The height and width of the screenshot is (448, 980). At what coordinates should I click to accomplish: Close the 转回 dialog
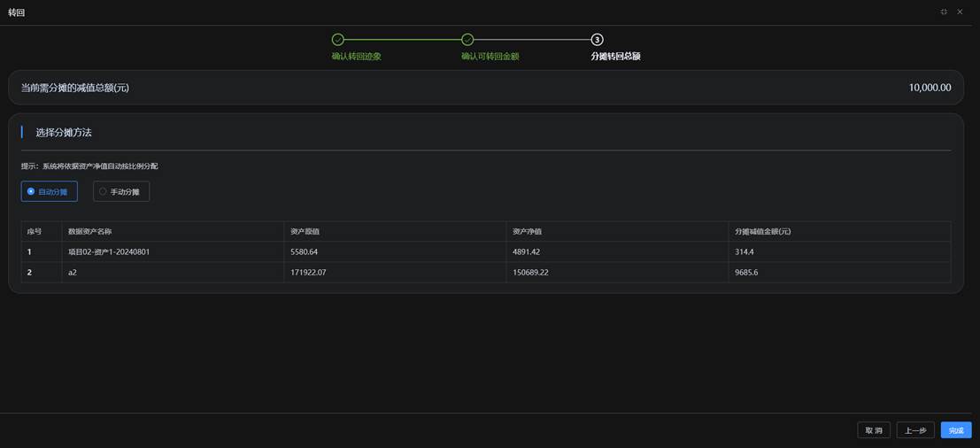(960, 12)
